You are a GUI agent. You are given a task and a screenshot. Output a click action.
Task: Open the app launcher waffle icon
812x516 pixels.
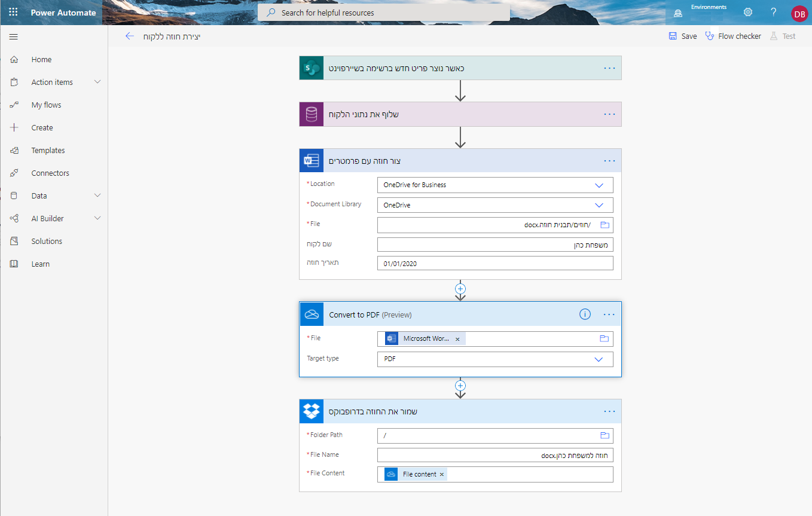click(x=13, y=12)
